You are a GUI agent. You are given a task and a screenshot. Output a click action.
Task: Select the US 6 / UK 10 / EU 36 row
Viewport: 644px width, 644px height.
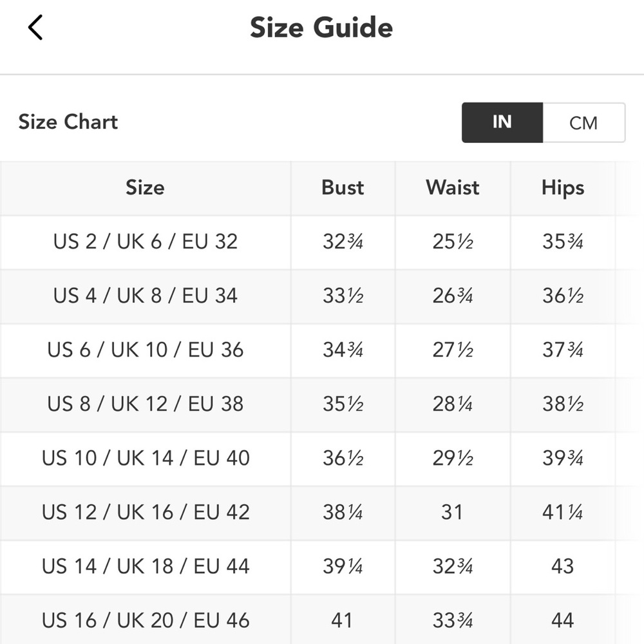[x=322, y=350]
